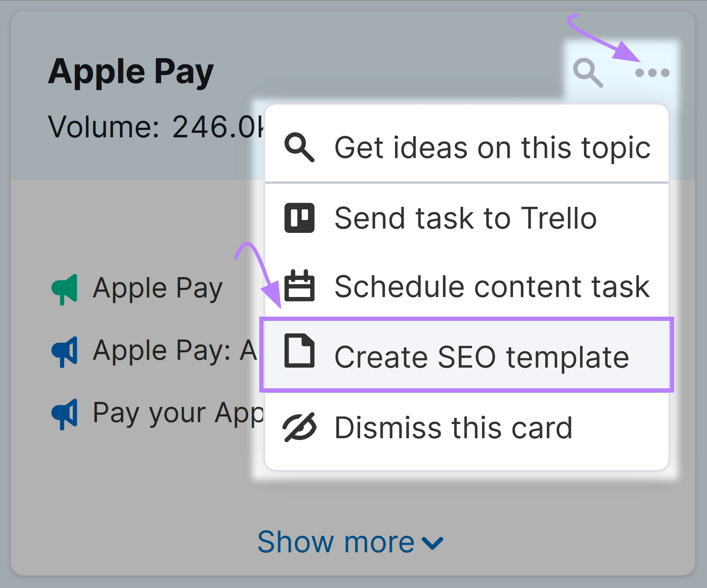The height and width of the screenshot is (588, 707).
Task: Pick Schedule content task from the menu
Action: coord(492,286)
